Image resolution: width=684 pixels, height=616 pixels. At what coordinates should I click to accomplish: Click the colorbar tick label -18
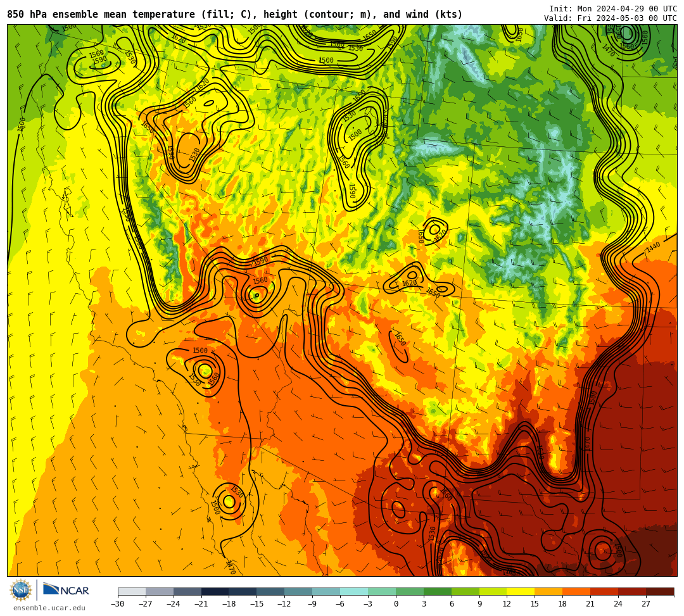[229, 604]
